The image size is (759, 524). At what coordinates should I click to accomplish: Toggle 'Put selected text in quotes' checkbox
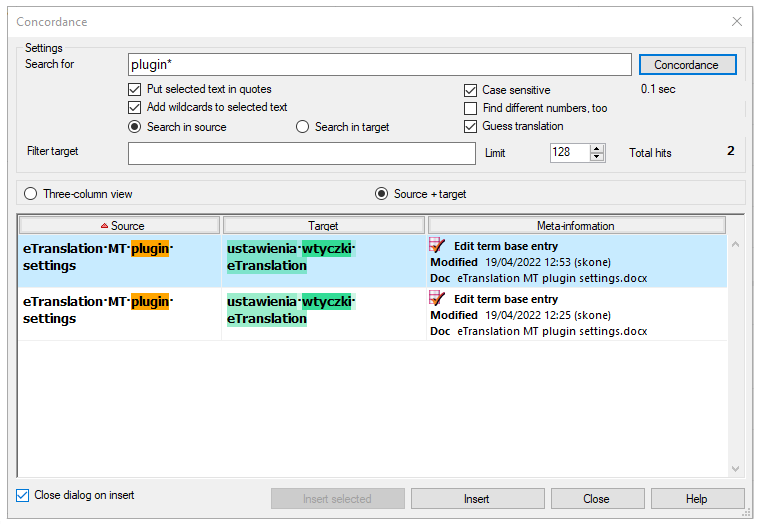[x=135, y=90]
